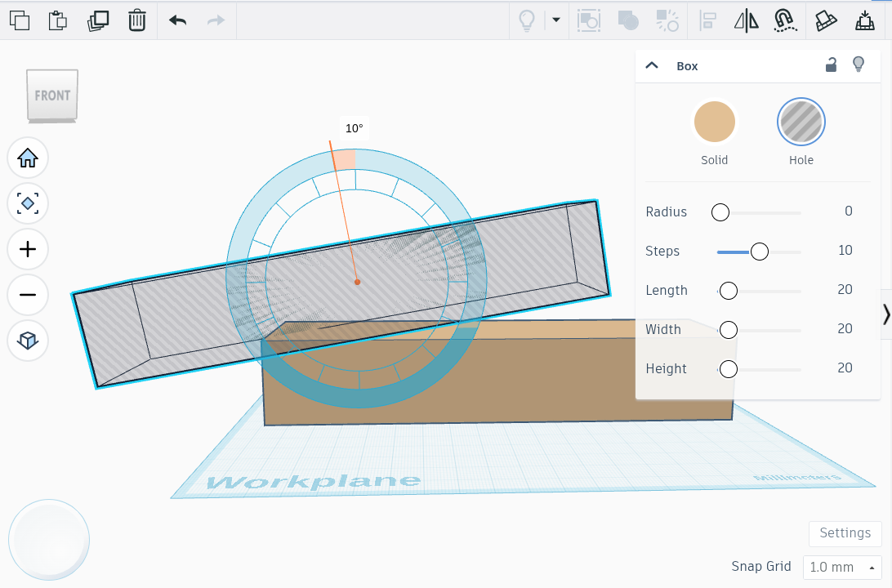Viewport: 892px width, 588px height.
Task: Click the Show all lightbulb icon
Action: [x=527, y=20]
